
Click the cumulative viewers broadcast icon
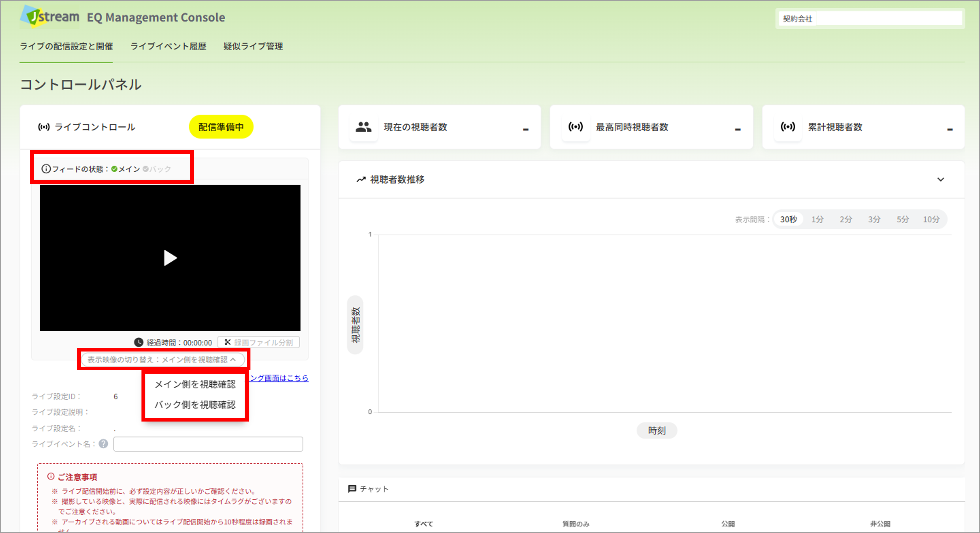pos(788,127)
